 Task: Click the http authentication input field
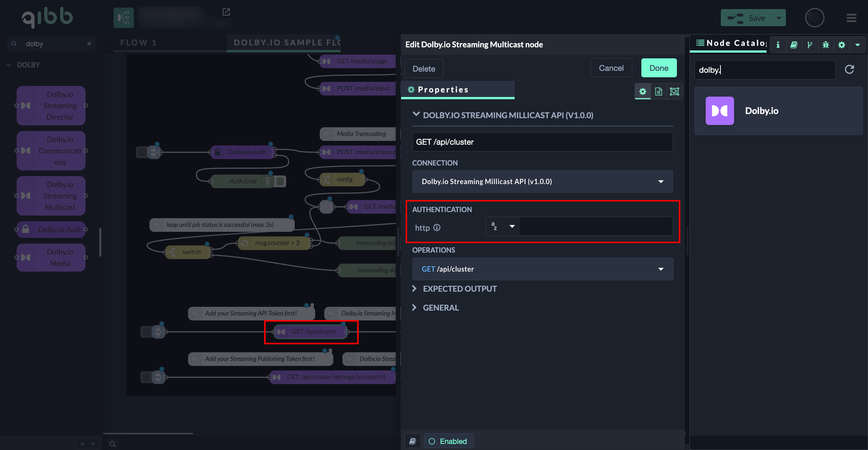(596, 227)
